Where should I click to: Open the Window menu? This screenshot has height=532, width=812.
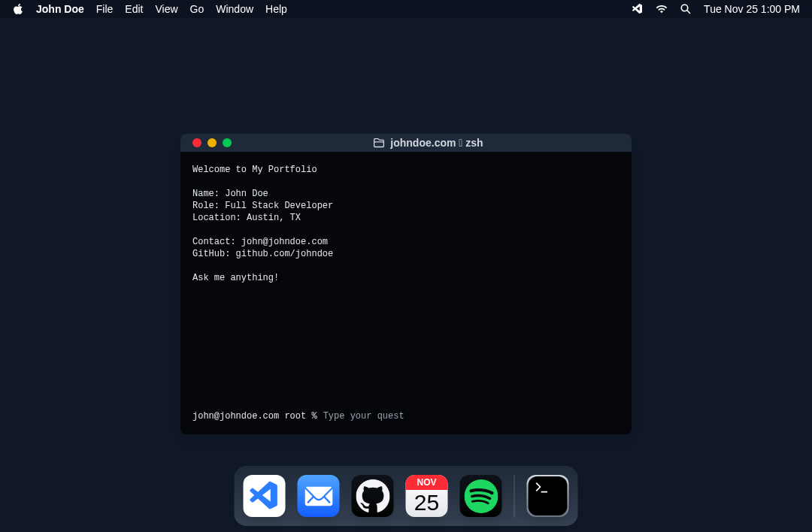(234, 9)
